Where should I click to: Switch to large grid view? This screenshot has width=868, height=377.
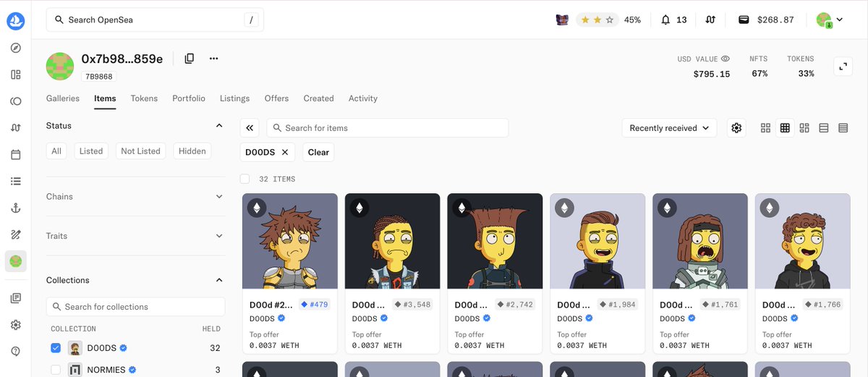765,128
